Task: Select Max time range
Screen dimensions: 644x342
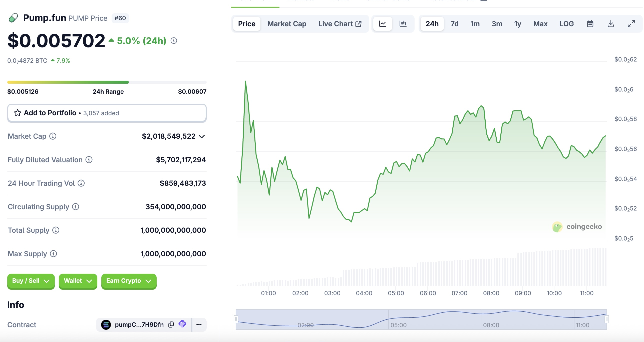Action: pyautogui.click(x=540, y=24)
